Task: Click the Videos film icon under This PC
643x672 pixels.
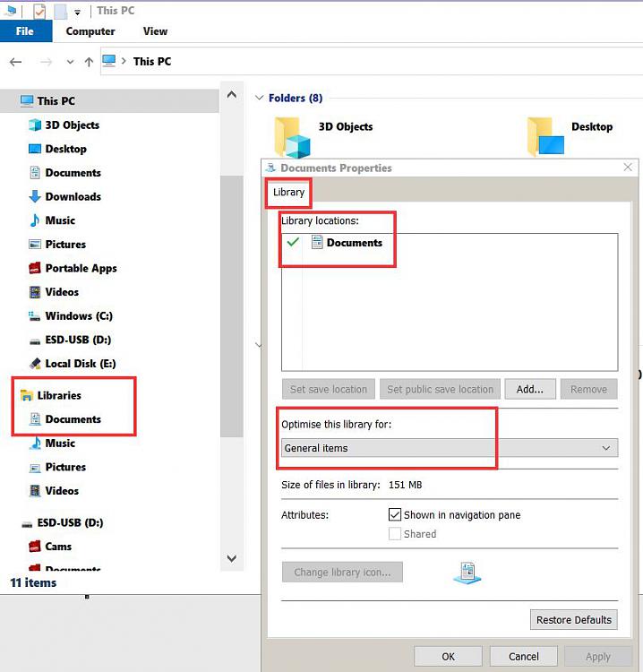Action: pyautogui.click(x=35, y=292)
